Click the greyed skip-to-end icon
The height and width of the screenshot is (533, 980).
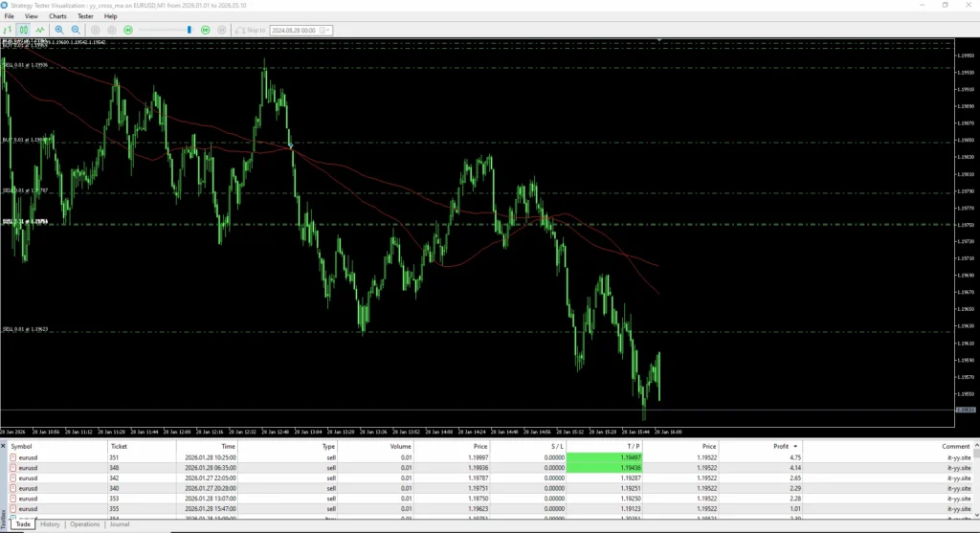tap(221, 30)
